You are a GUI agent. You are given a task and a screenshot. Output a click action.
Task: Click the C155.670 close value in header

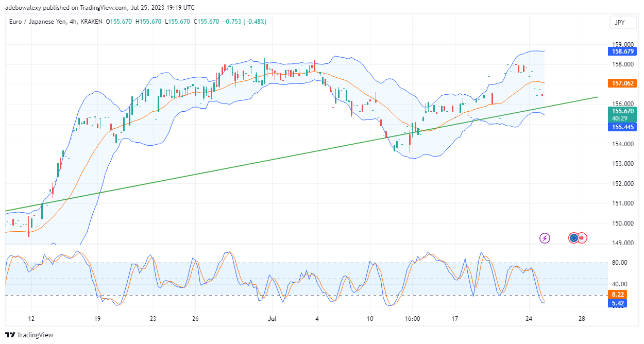207,22
